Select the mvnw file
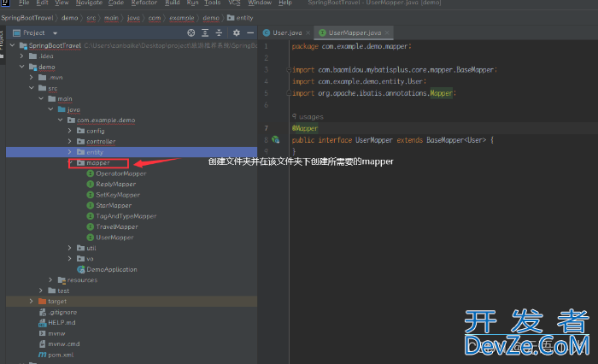This screenshot has width=598, height=364. click(x=56, y=333)
